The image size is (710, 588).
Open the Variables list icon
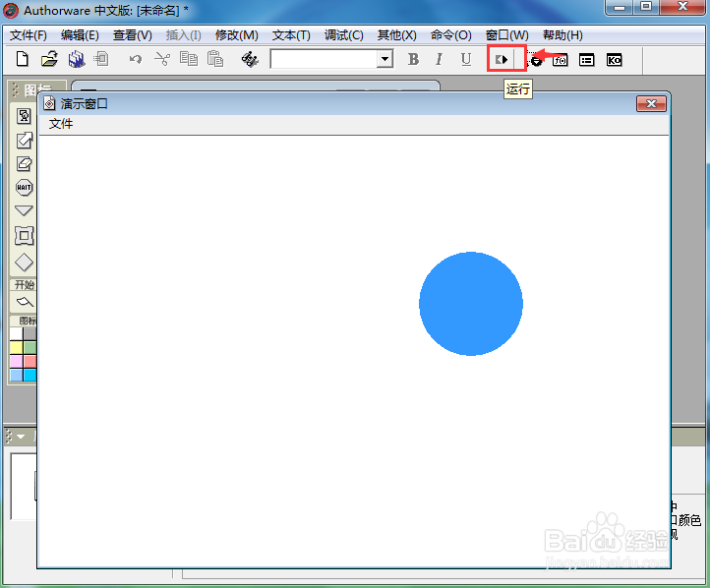tap(587, 60)
